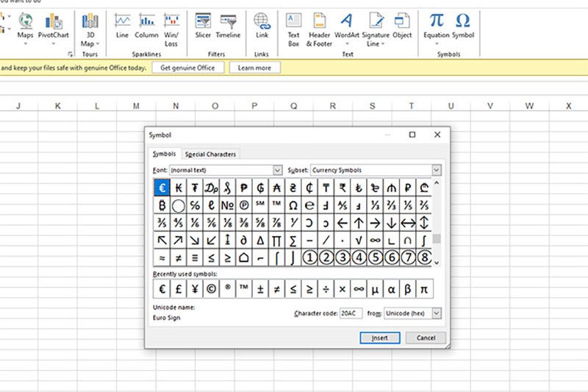The width and height of the screenshot is (588, 392).
Task: Switch to the Special Characters tab
Action: coord(211,154)
